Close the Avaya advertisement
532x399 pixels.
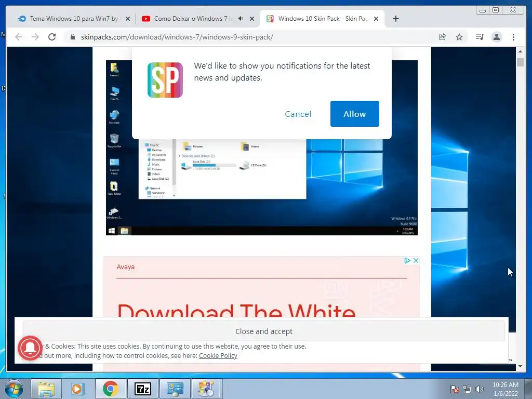[x=416, y=260]
